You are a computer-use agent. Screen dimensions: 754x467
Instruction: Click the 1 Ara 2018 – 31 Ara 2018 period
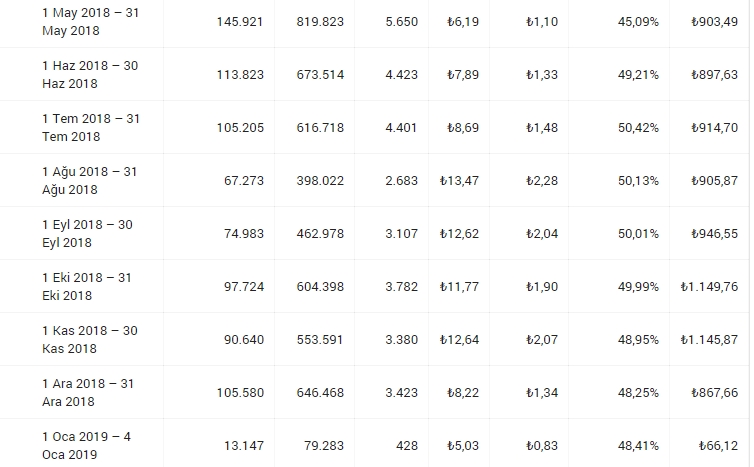pyautogui.click(x=88, y=392)
